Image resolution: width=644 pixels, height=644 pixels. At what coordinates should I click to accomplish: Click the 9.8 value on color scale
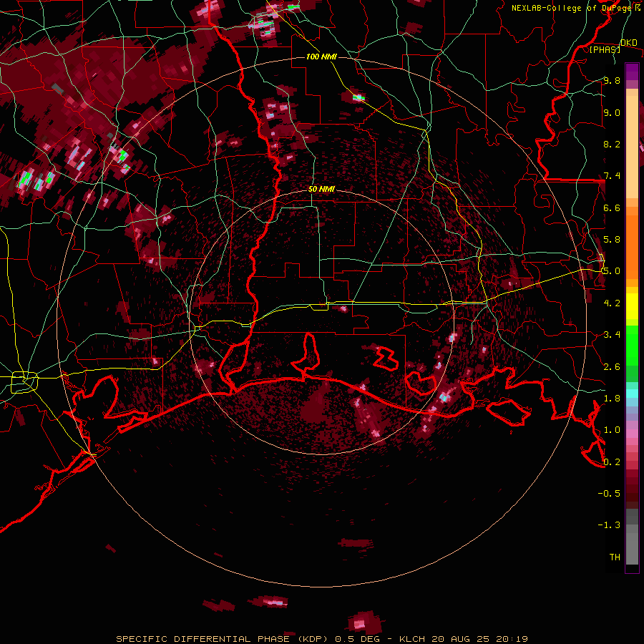[x=612, y=80]
